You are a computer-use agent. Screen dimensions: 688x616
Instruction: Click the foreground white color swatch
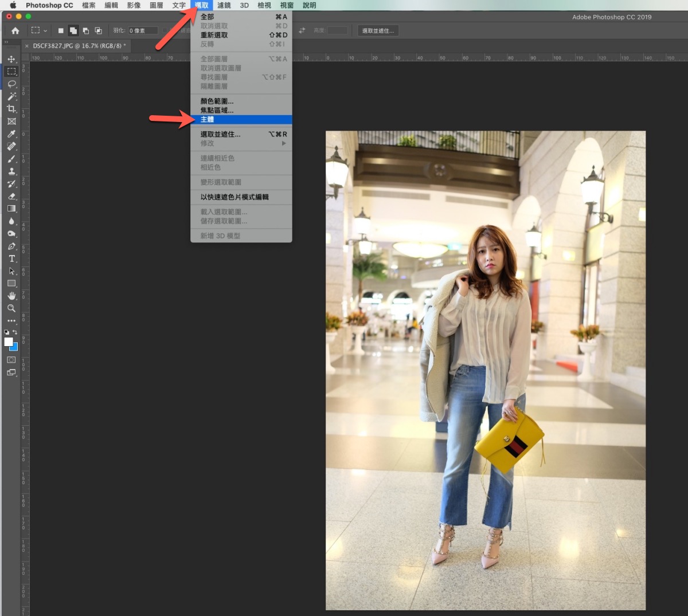(x=9, y=342)
